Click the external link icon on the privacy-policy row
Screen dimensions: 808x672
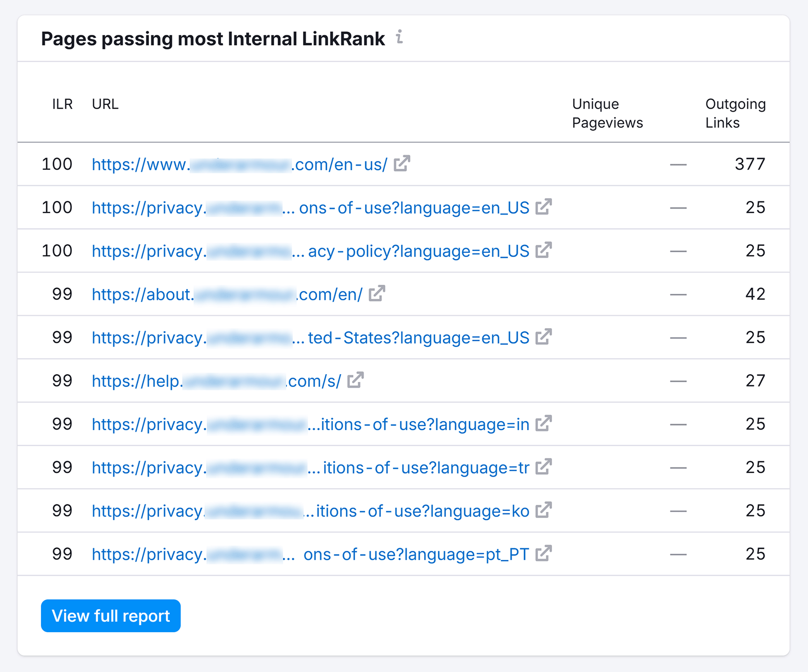tap(543, 250)
